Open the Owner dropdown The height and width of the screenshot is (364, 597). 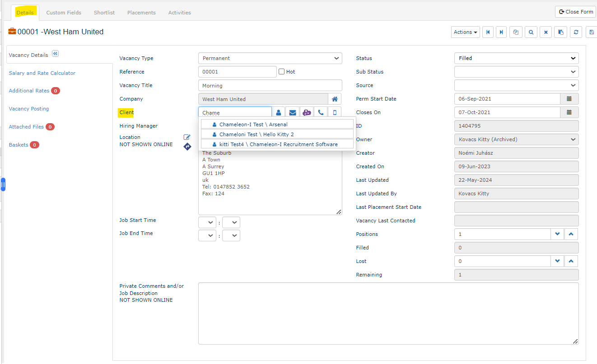coord(516,139)
